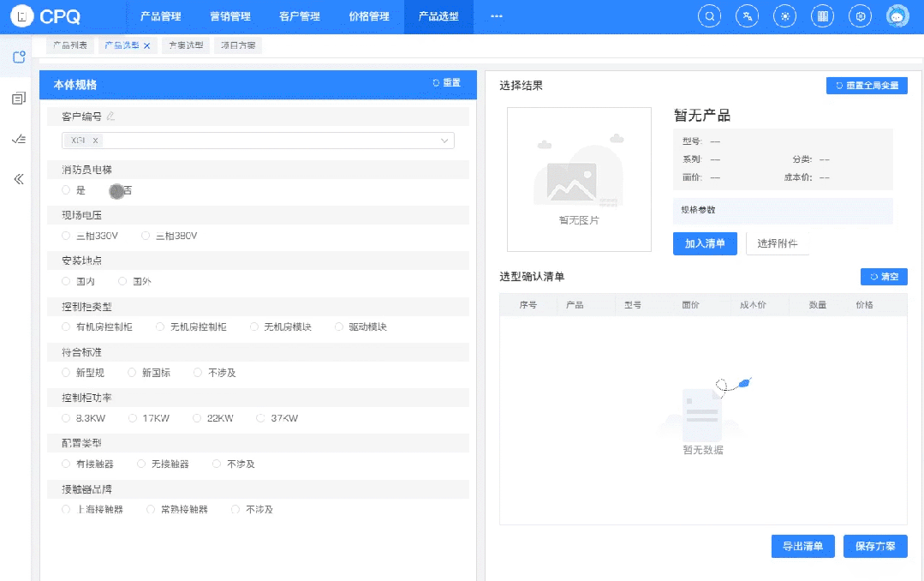Click the 成本价 column header

[753, 305]
